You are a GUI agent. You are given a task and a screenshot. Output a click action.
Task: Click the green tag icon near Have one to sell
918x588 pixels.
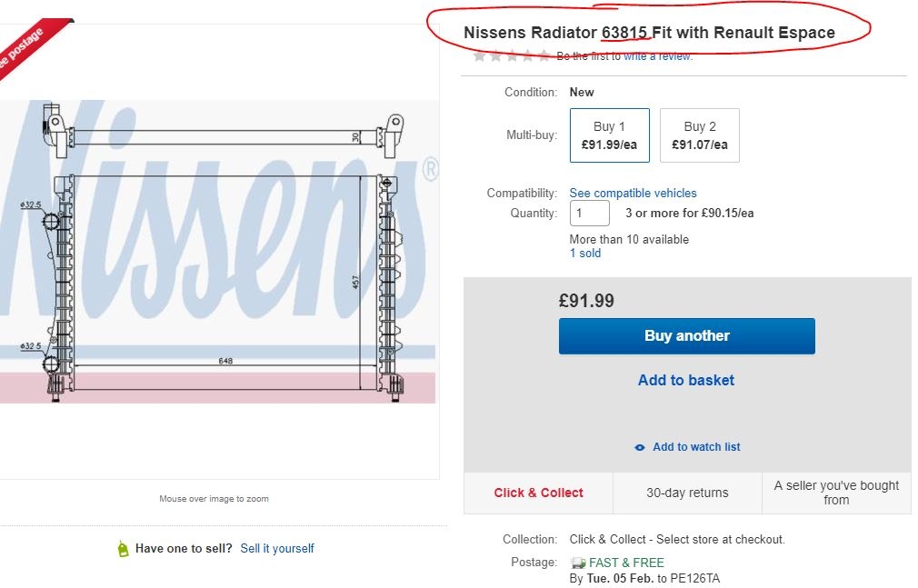[x=123, y=549]
